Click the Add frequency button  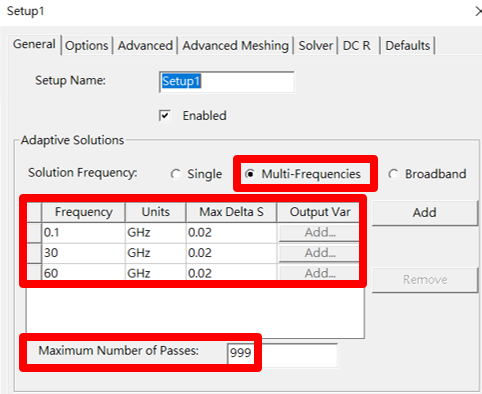[425, 213]
